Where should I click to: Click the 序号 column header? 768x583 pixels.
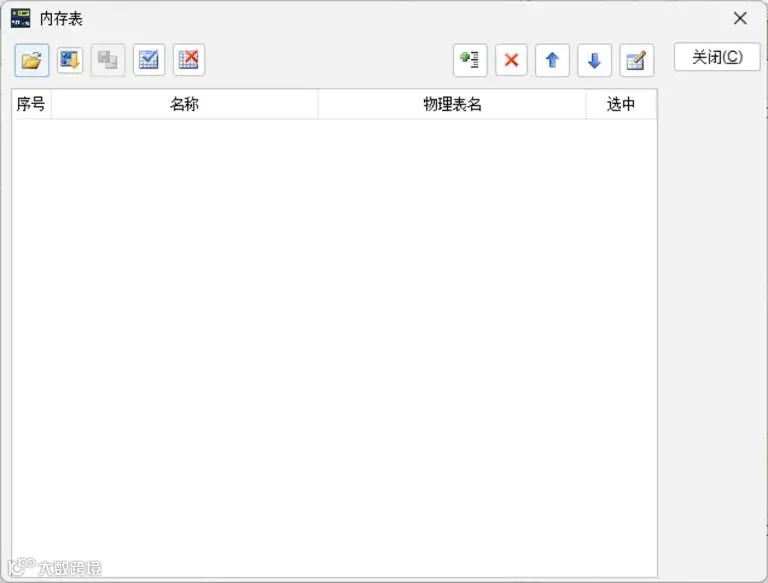click(x=31, y=104)
